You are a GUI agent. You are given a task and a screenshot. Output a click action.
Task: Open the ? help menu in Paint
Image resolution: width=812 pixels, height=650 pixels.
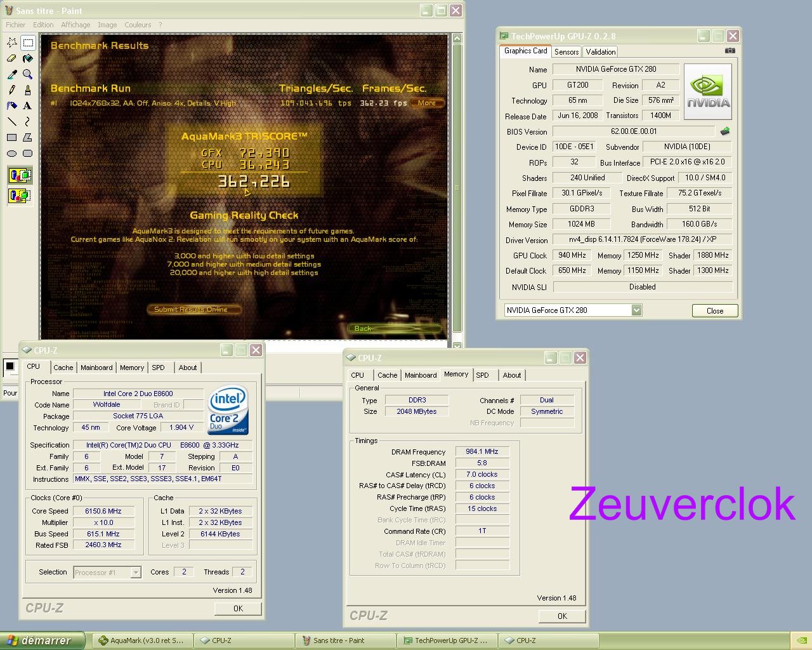160,25
